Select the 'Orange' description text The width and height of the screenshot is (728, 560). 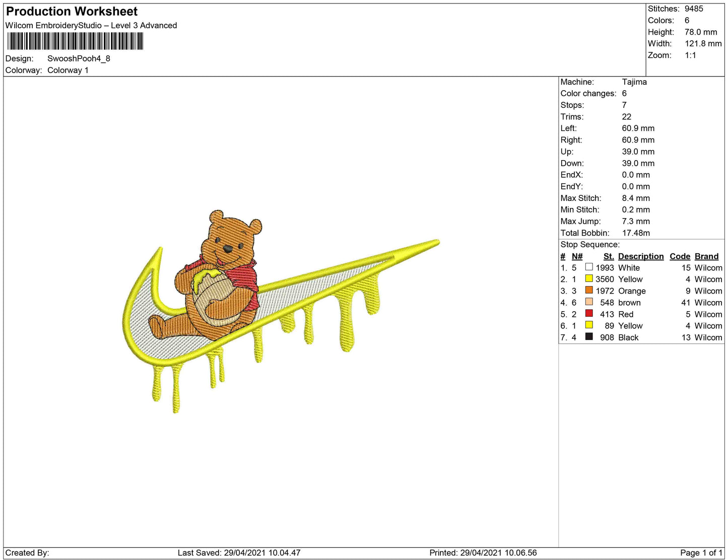click(x=632, y=291)
